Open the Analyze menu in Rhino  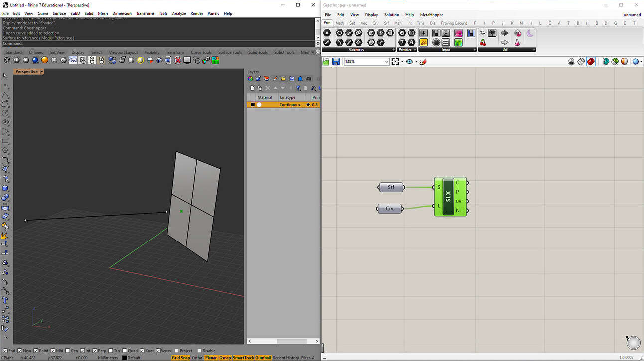pyautogui.click(x=179, y=13)
